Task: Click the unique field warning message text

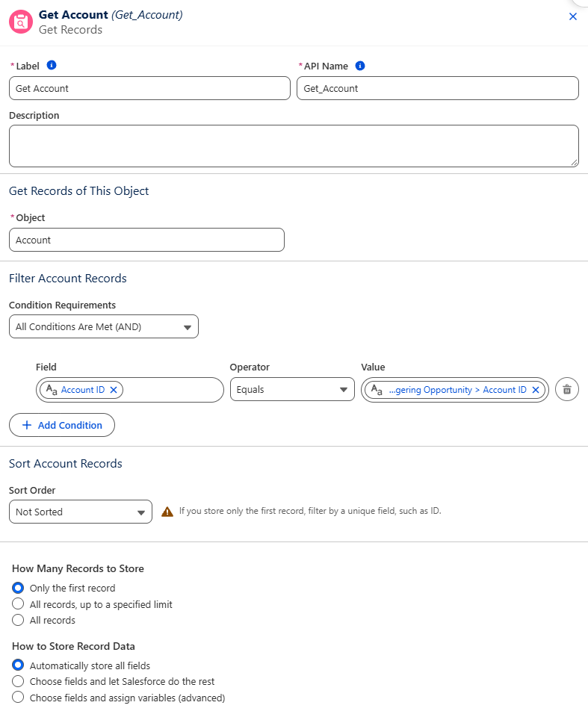Action: 310,511
